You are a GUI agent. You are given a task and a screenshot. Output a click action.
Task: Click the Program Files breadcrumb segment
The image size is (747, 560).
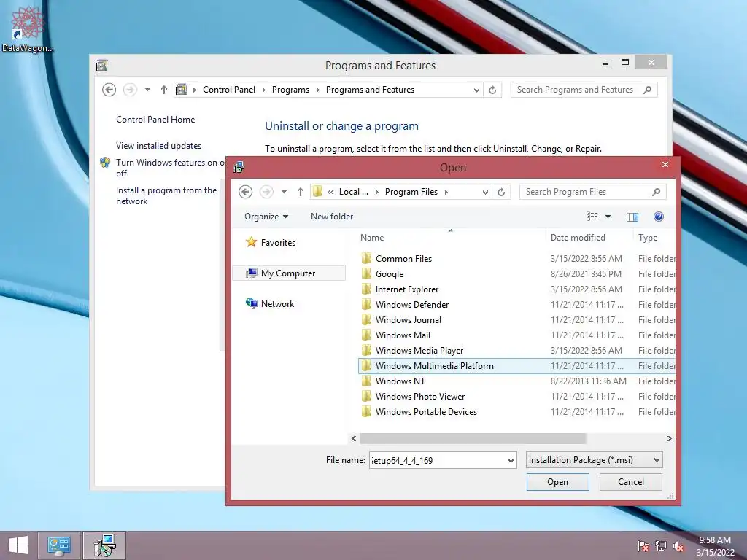pos(411,192)
